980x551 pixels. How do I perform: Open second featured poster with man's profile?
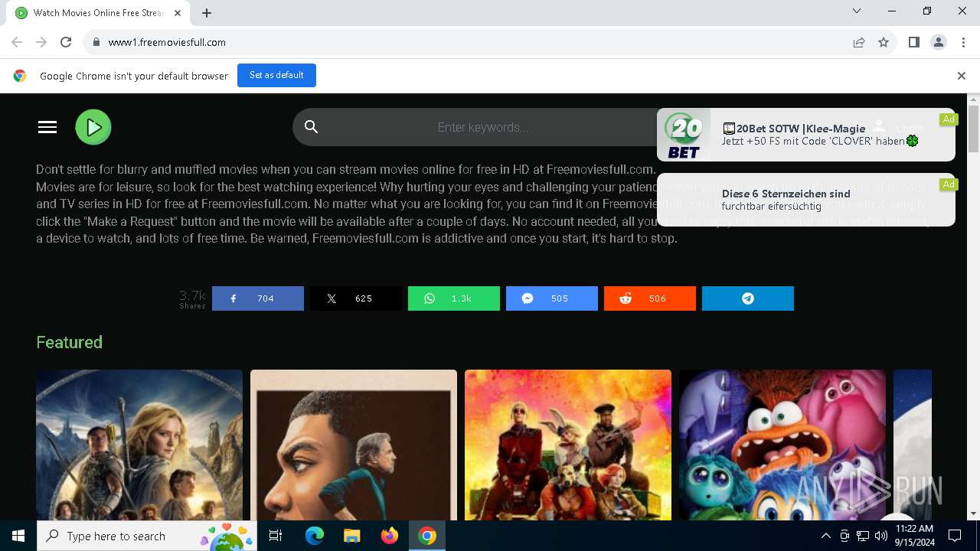tap(354, 445)
